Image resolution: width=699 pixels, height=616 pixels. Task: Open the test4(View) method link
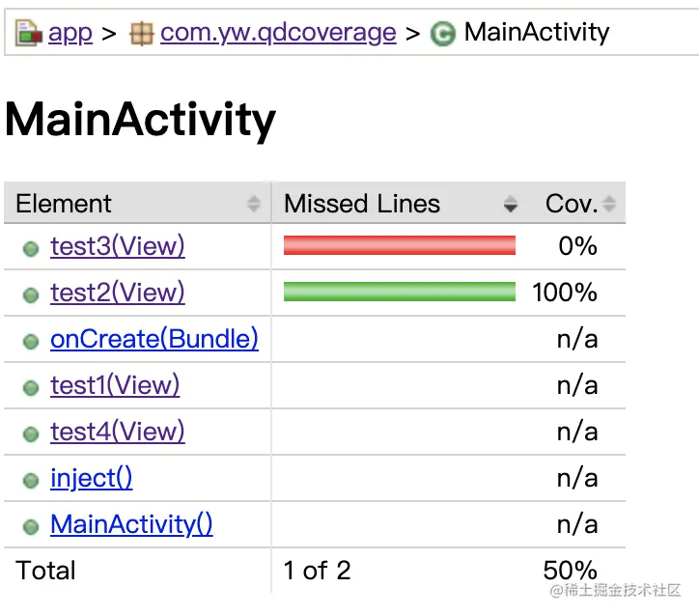coord(117,432)
